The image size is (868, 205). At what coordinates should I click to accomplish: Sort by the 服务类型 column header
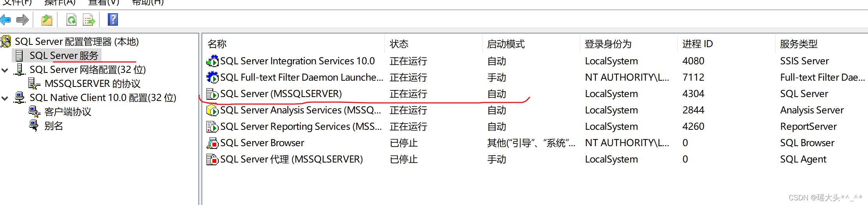click(799, 44)
